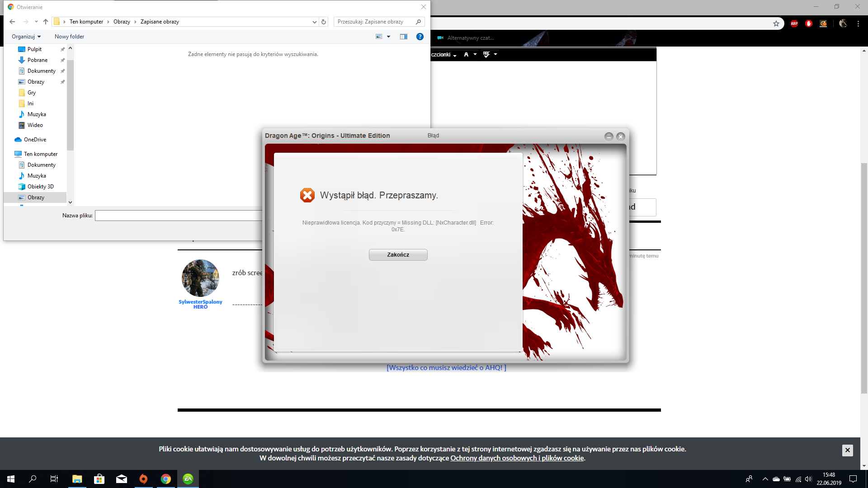The width and height of the screenshot is (868, 488).
Task: Click the Nazwa pliku input field
Action: coord(179,216)
